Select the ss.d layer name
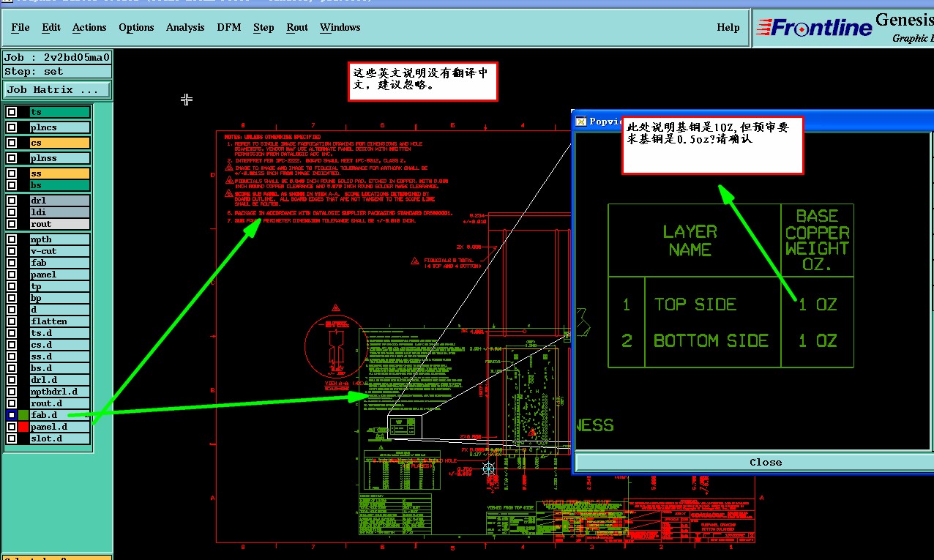This screenshot has height=560, width=934. click(60, 356)
